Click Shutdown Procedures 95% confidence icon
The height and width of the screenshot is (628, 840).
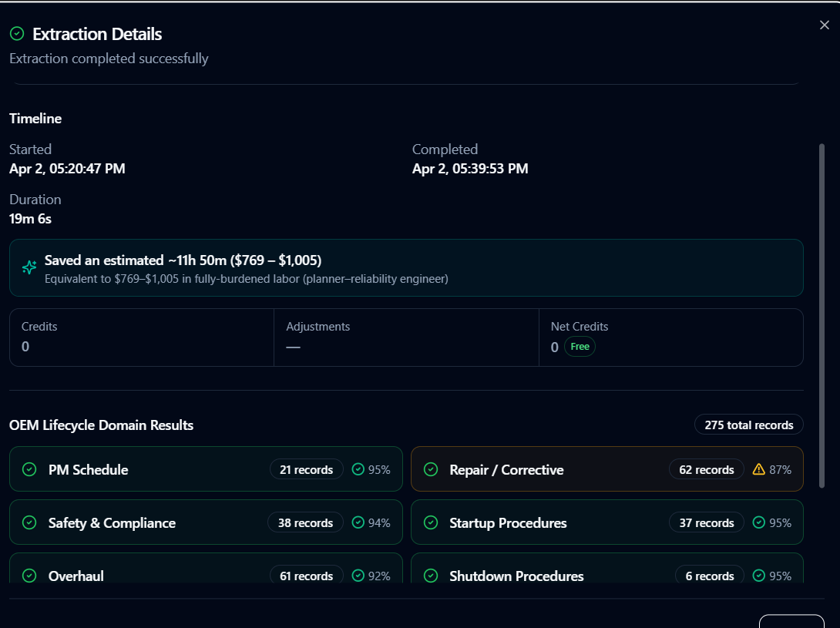click(758, 576)
